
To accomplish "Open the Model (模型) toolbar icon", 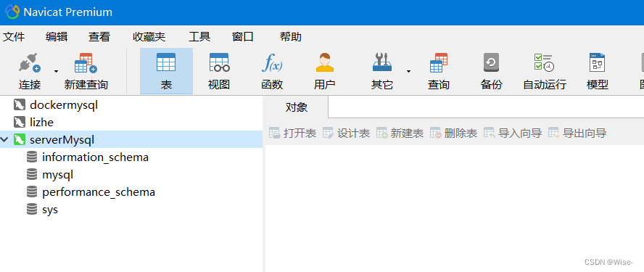I will [597, 63].
